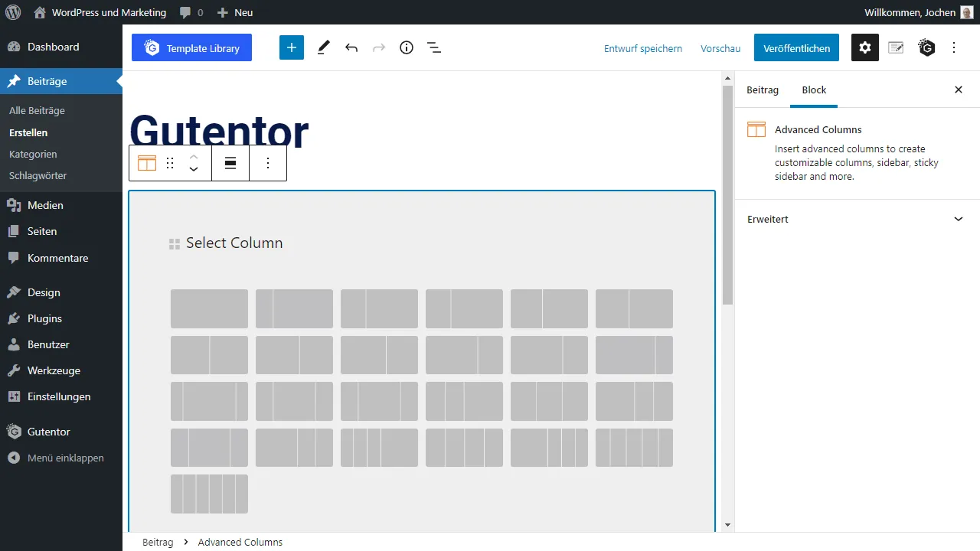Click the Gutentor post title
The width and height of the screenshot is (980, 551).
[x=219, y=131]
